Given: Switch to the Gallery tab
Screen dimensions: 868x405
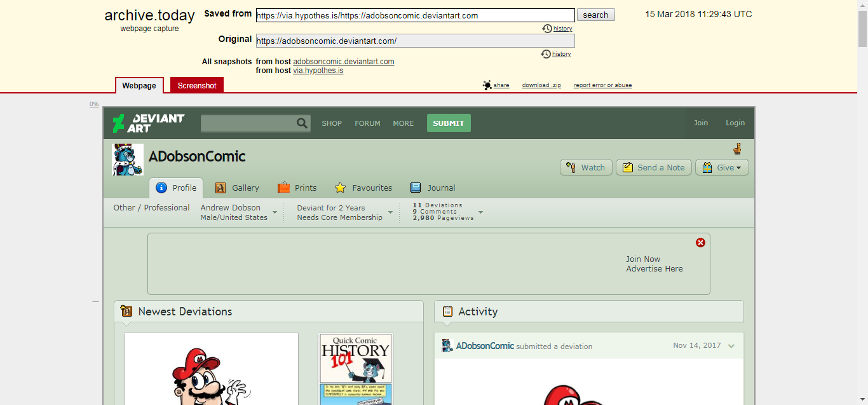Looking at the screenshot, I should [237, 188].
